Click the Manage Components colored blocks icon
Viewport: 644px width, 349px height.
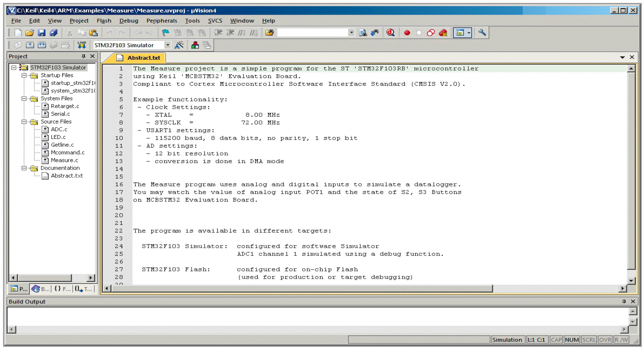point(195,45)
